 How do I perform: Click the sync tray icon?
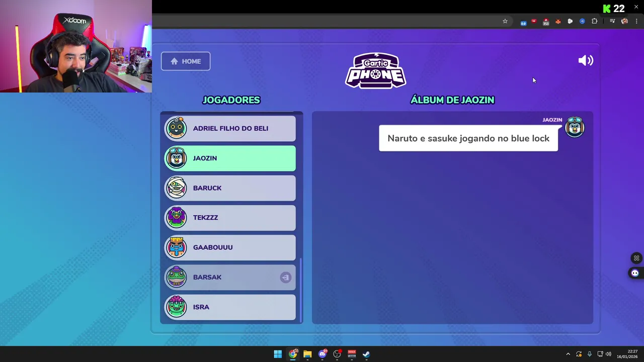(x=579, y=354)
